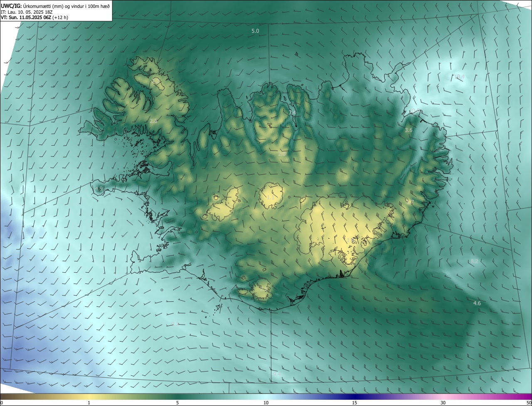Click the 3.6 value label in east Iceland
Screen dimensions: 532x406
(409, 130)
